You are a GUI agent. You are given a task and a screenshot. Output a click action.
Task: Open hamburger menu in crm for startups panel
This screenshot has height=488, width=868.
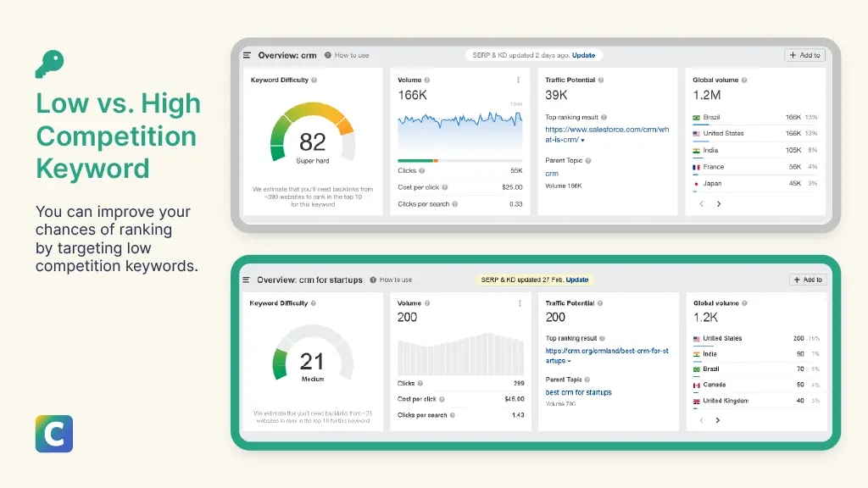coord(247,280)
